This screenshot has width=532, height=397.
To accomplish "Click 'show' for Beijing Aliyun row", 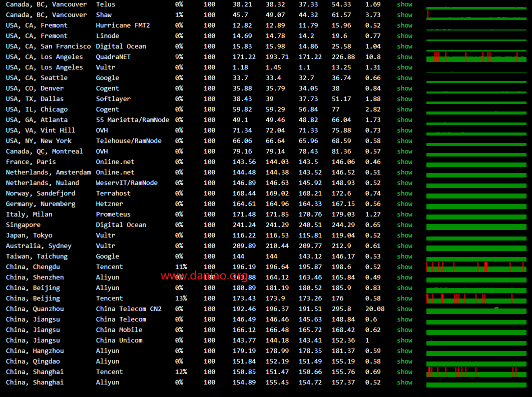I will tap(404, 288).
